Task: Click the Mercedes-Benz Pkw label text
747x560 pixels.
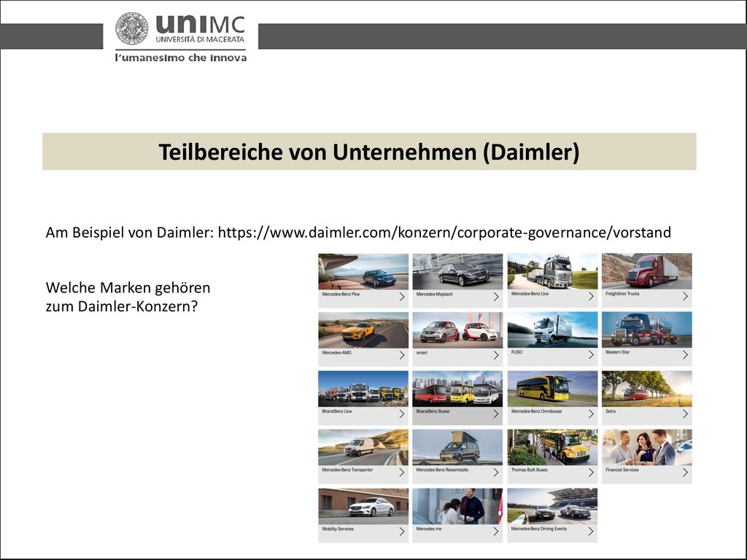Action: coord(341,295)
